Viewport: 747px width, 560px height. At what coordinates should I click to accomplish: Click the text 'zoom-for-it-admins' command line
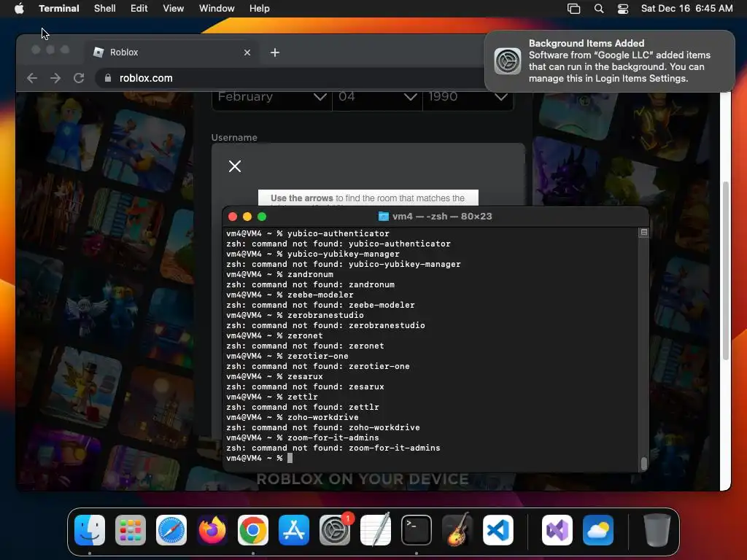[303, 437]
